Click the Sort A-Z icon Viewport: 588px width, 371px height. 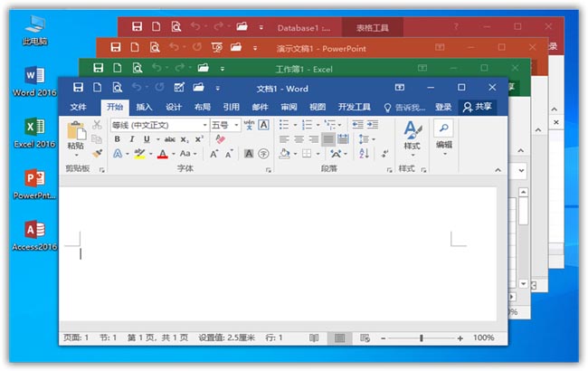(x=364, y=153)
